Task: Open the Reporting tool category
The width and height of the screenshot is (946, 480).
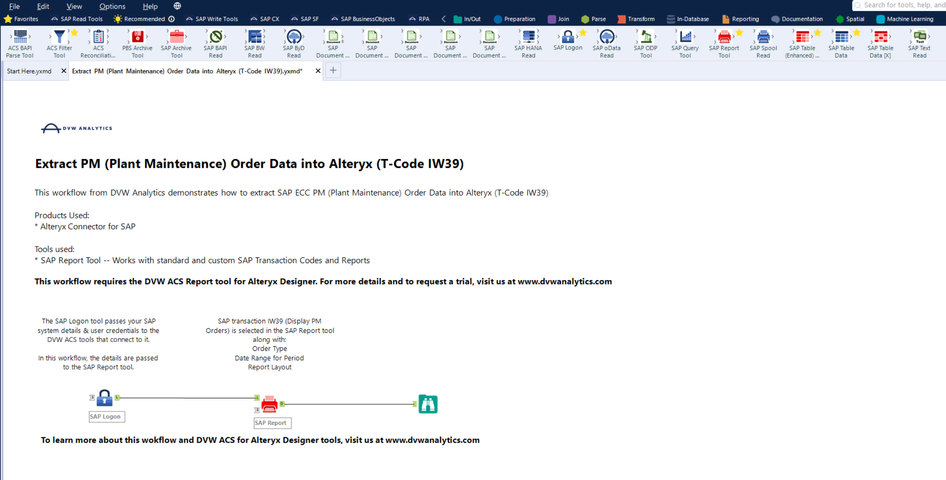Action: (x=740, y=19)
